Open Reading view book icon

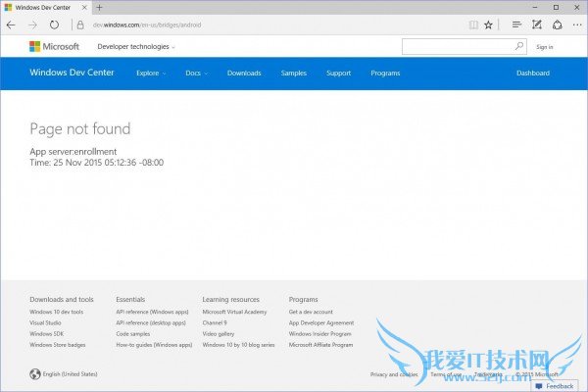(x=473, y=25)
